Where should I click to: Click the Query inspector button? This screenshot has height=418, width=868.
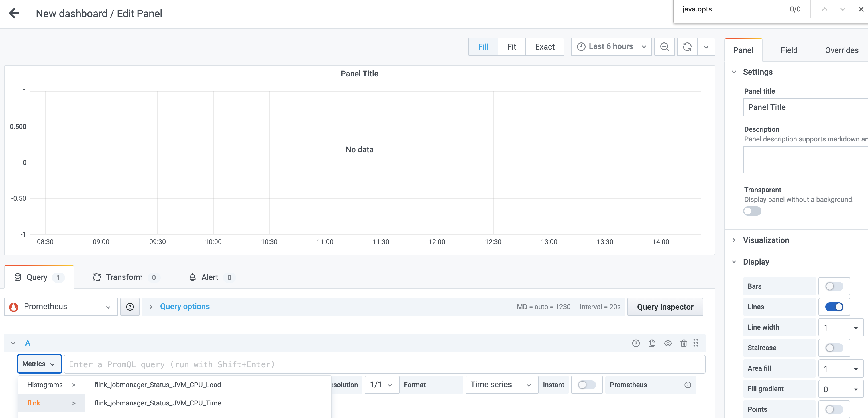(665, 307)
